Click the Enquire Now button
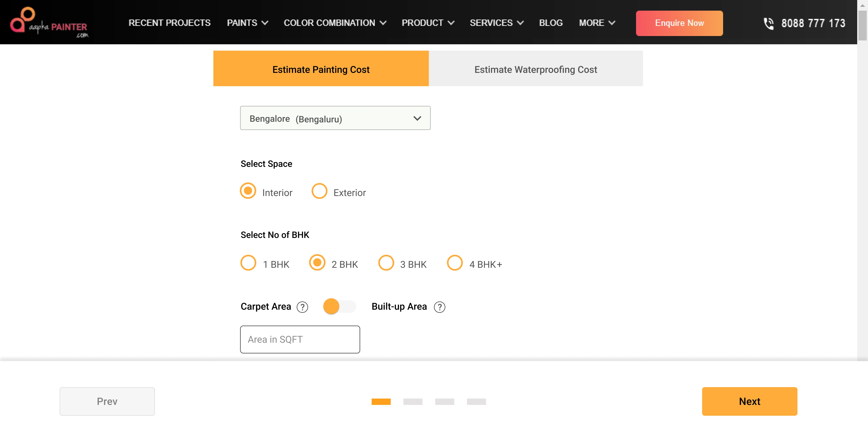The width and height of the screenshot is (868, 443). point(679,23)
